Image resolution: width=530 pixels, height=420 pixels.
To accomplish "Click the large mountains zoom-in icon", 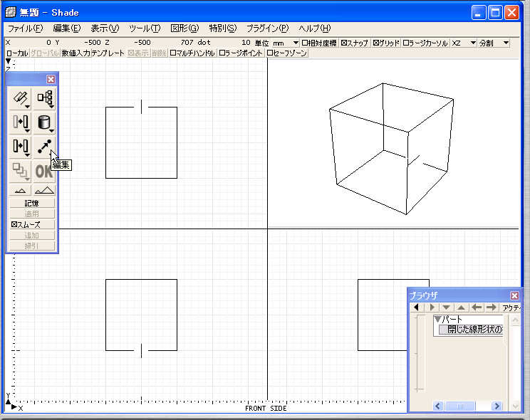I will (45, 191).
